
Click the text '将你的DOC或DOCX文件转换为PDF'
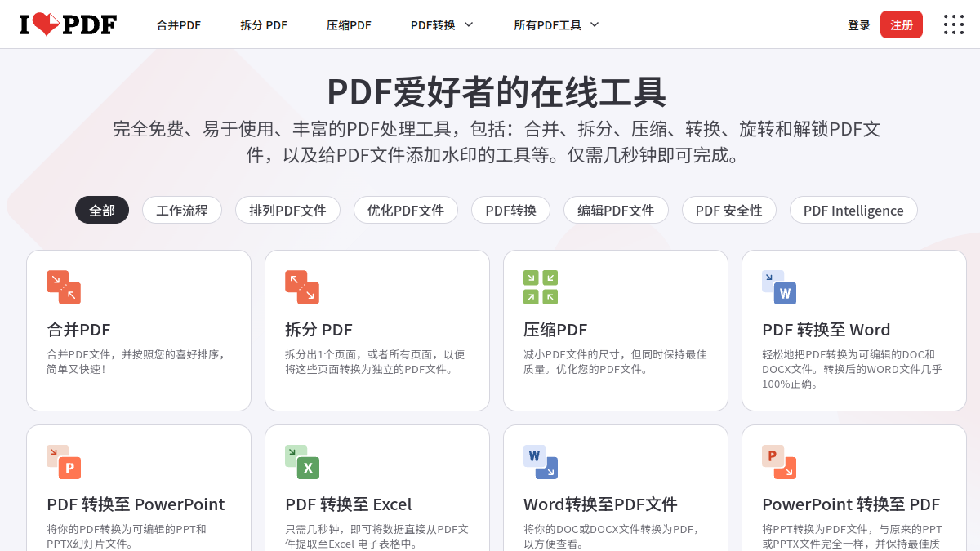pos(607,529)
